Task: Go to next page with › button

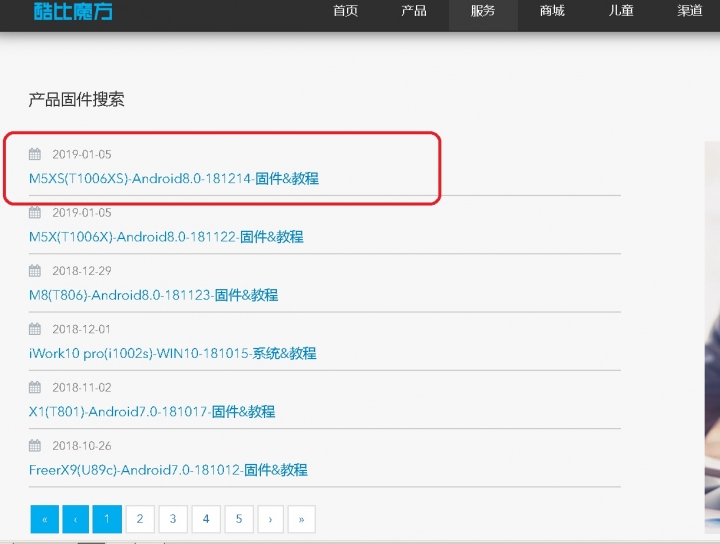Action: pyautogui.click(x=270, y=519)
